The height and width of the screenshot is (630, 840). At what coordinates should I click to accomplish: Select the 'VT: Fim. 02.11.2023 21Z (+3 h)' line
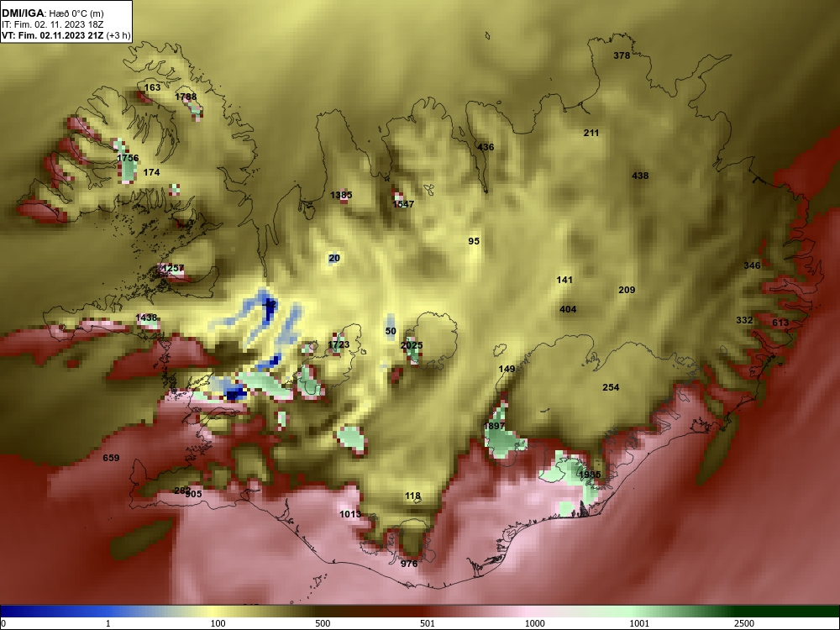coord(66,36)
